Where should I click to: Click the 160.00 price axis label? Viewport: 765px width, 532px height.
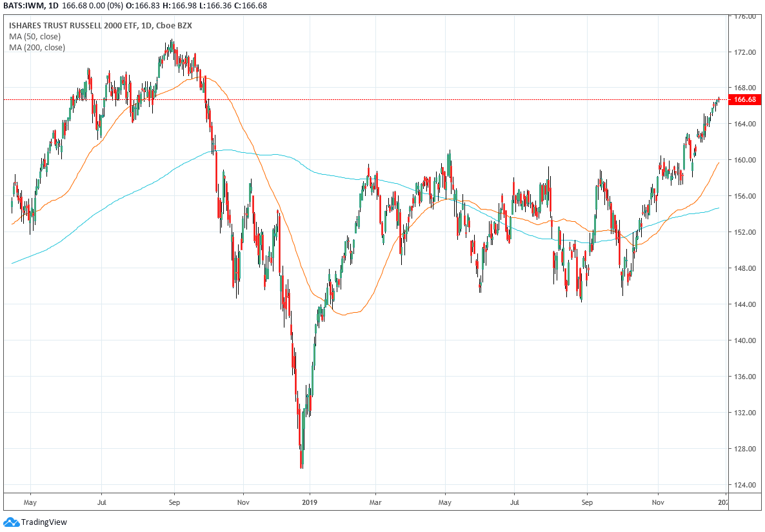(745, 160)
